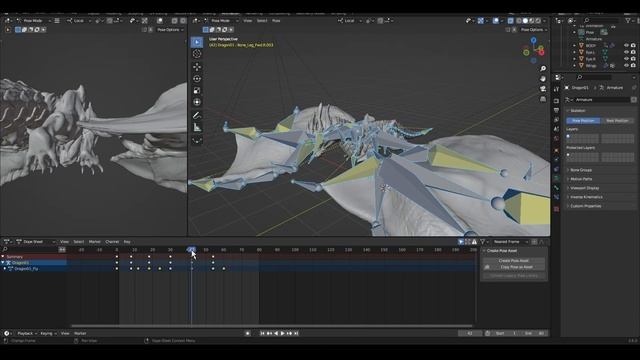The height and width of the screenshot is (360, 640).
Task: Open the Tool properties tab icon
Action: [x=556, y=89]
